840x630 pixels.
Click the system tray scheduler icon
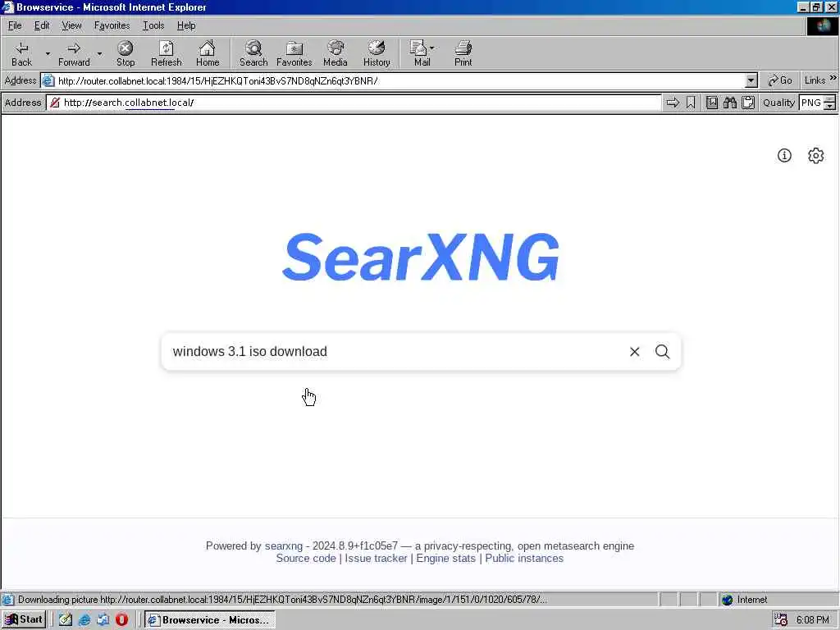click(781, 620)
